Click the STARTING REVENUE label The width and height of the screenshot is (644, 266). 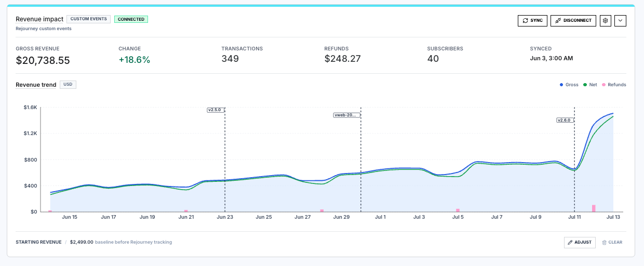(x=38, y=242)
